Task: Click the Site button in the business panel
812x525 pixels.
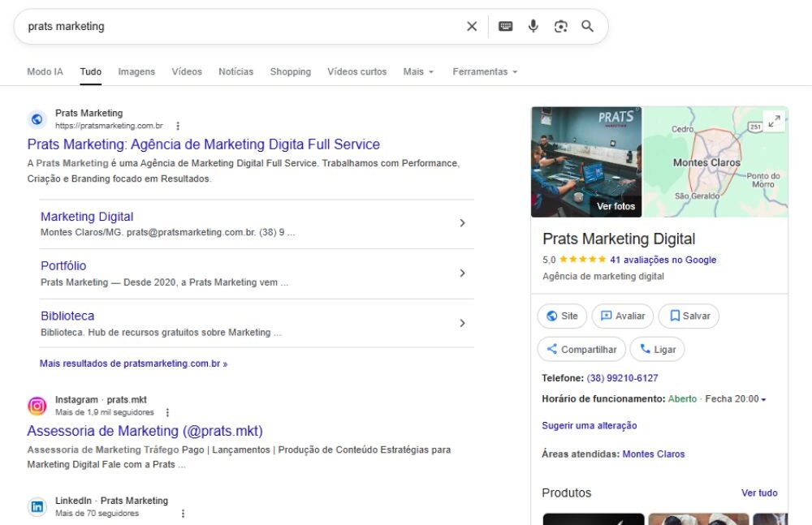Action: [x=561, y=316]
